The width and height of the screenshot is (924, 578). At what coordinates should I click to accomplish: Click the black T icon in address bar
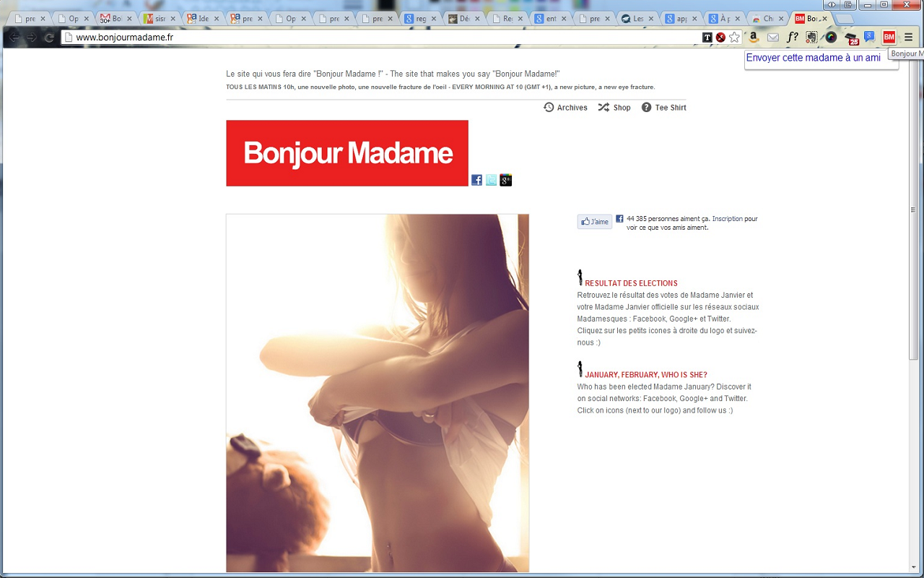[x=707, y=38]
